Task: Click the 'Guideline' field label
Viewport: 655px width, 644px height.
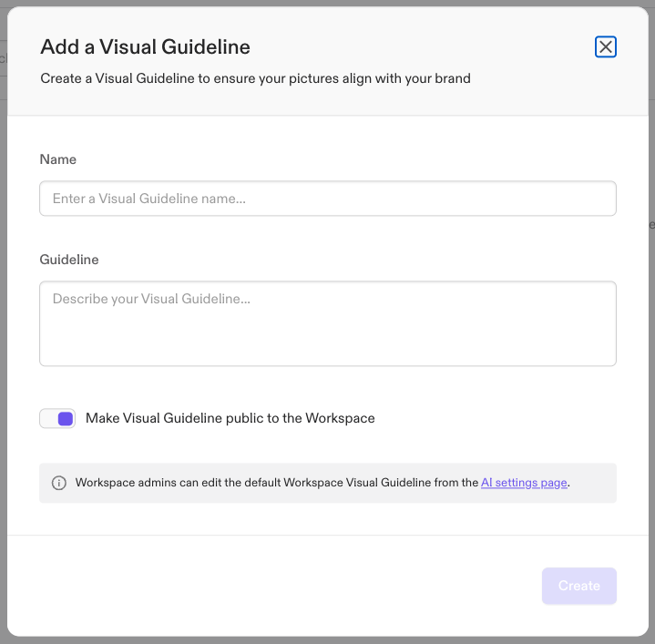Action: click(x=69, y=260)
